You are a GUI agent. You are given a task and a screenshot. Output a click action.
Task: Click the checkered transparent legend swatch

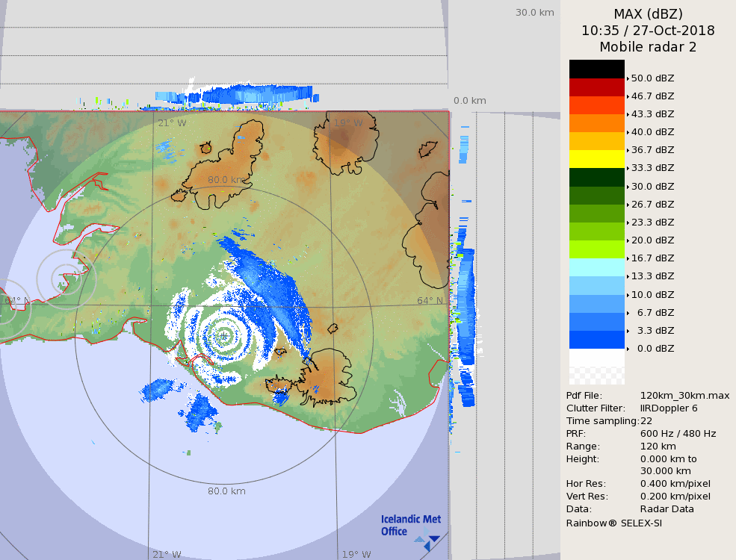coord(596,367)
